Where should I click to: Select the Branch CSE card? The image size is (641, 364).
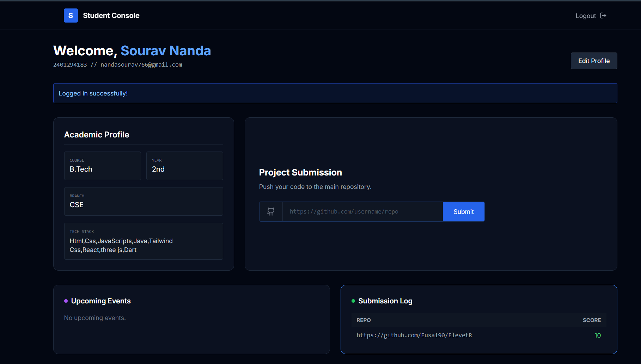(x=144, y=201)
